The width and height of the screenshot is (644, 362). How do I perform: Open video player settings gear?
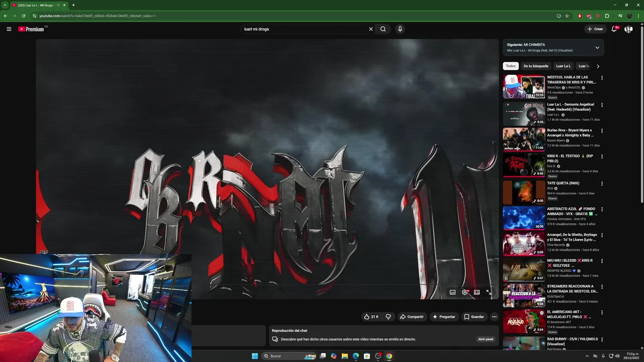[464, 292]
